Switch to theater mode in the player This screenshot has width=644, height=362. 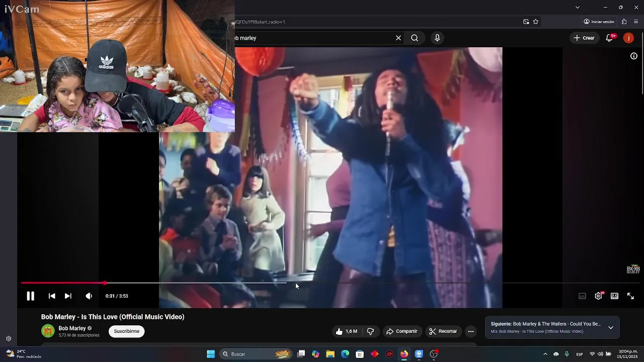click(614, 296)
